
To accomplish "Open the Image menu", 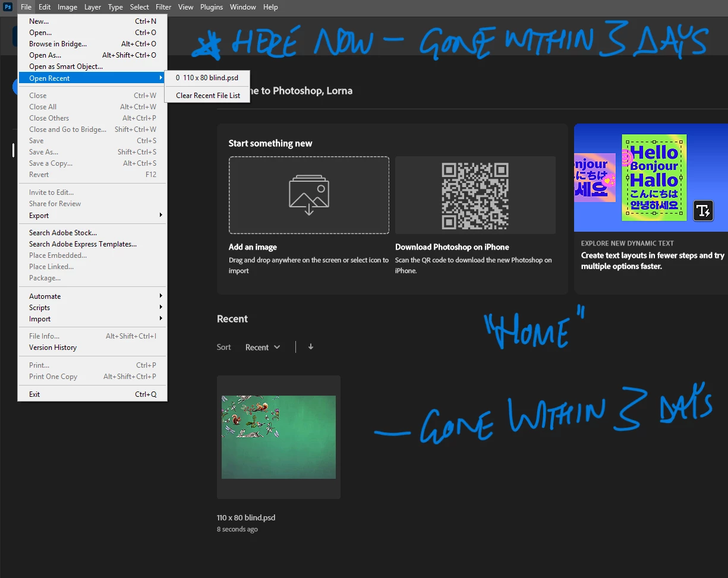I will [67, 7].
